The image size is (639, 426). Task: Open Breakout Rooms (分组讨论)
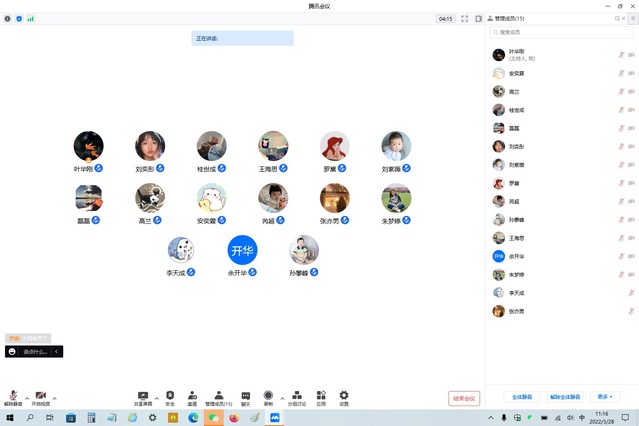296,396
